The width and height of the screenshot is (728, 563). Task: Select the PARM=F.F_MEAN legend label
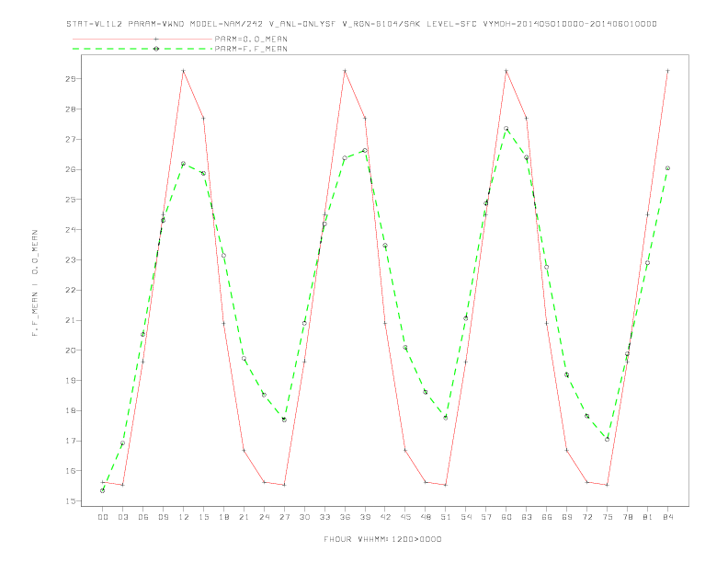point(251,49)
